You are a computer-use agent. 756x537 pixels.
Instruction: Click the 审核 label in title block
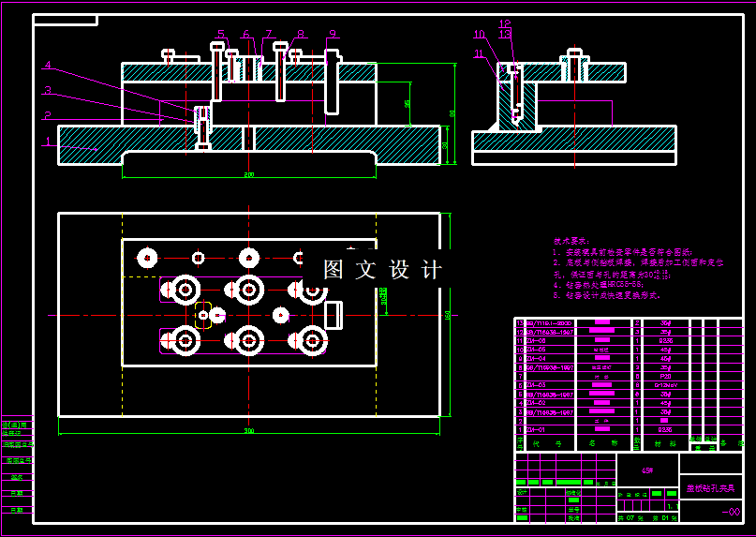point(522,509)
